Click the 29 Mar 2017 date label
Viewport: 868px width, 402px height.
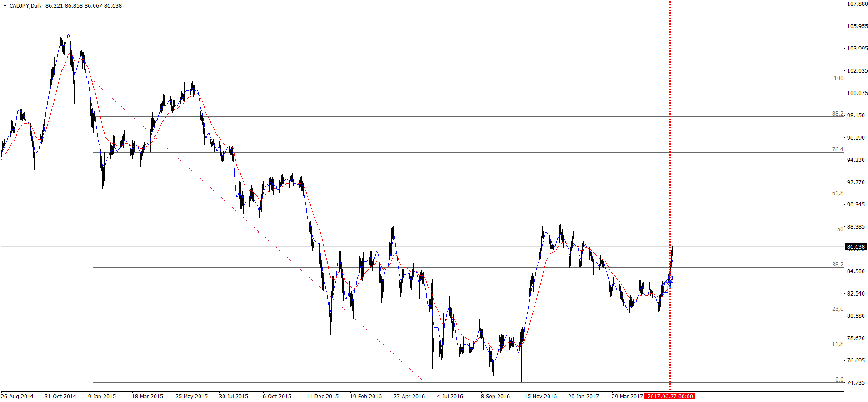coord(627,397)
